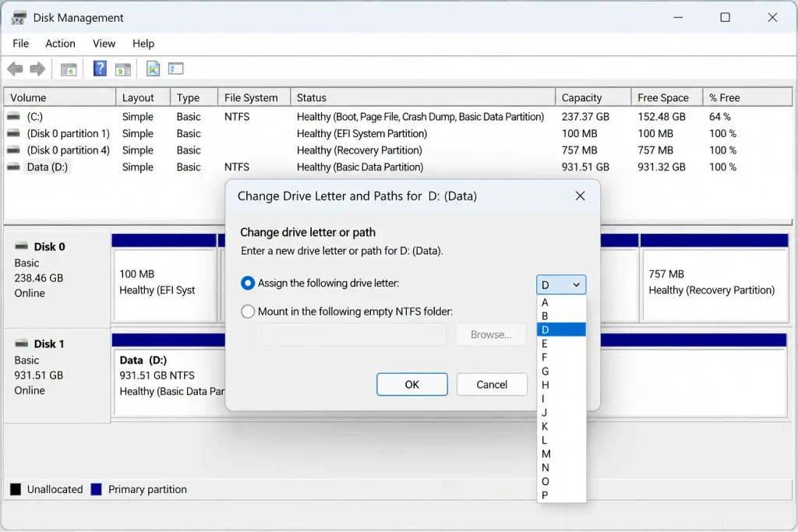Open Help via the question mark icon

tap(100, 68)
